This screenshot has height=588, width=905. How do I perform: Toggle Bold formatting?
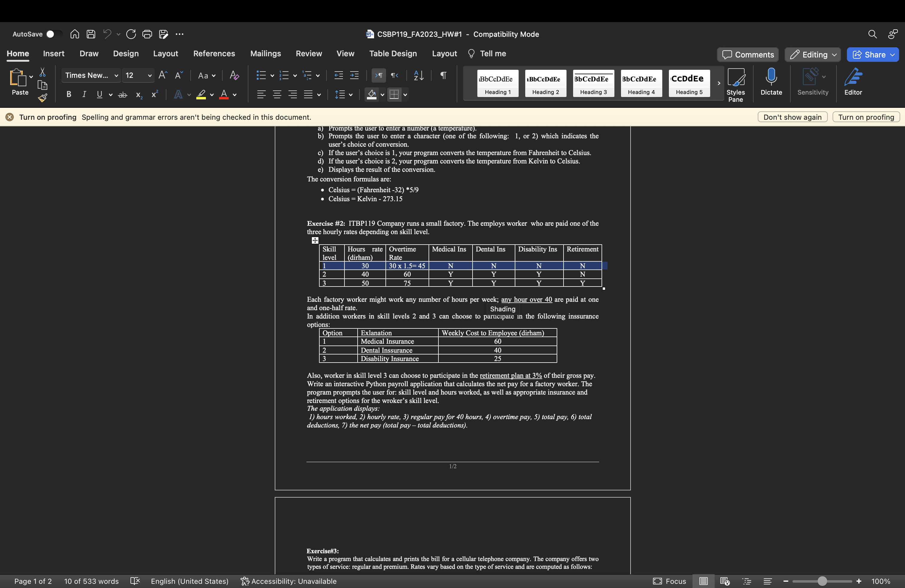69,95
